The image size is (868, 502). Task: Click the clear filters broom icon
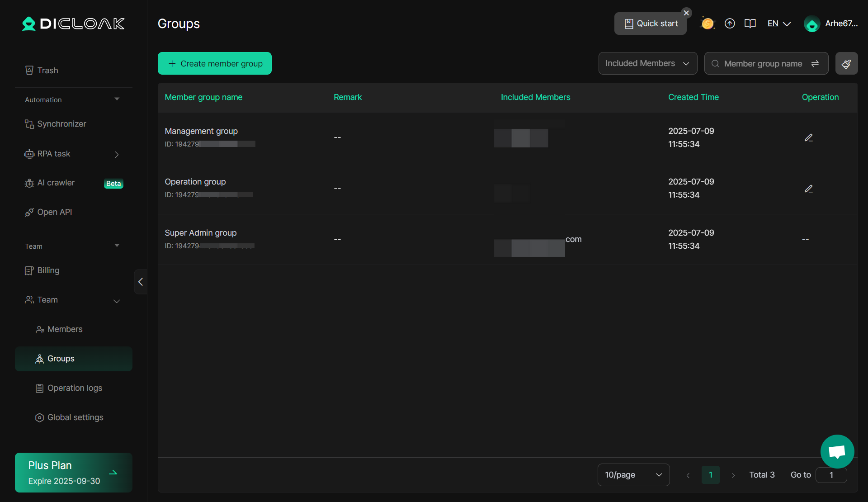846,64
